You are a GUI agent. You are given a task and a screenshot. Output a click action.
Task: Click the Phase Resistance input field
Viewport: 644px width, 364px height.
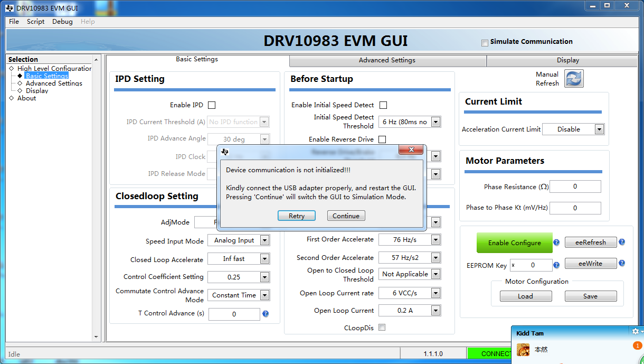point(575,186)
